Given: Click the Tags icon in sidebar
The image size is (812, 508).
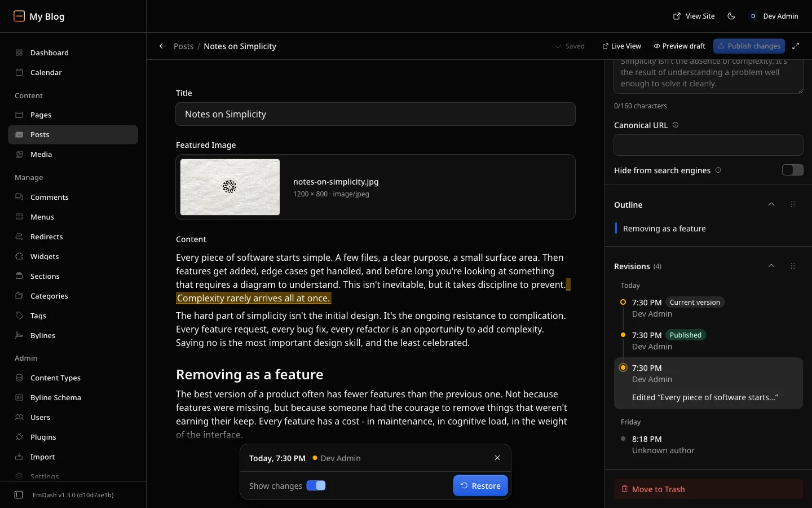Looking at the screenshot, I should (19, 316).
